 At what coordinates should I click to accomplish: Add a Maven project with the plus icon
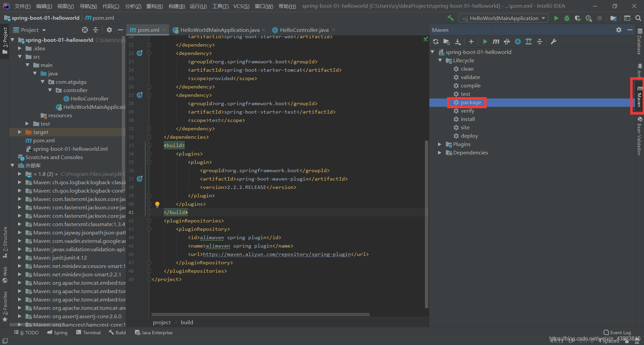(x=471, y=42)
